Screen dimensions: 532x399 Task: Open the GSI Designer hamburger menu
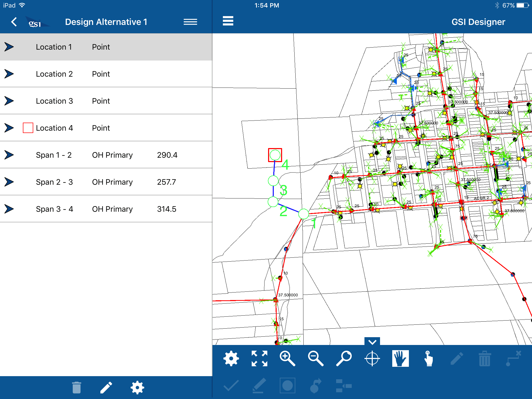coord(228,21)
